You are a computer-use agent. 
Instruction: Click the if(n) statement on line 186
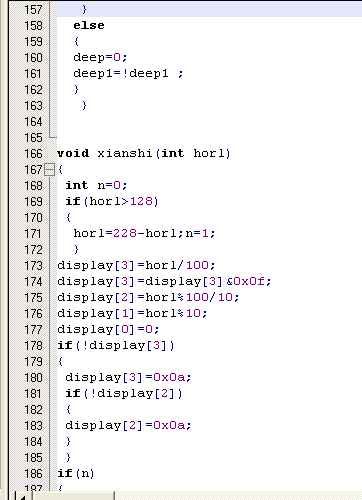pyautogui.click(x=76, y=473)
